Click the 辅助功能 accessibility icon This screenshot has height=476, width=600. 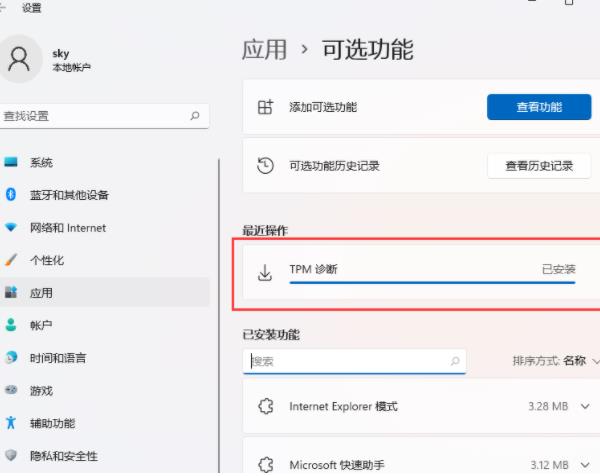[x=11, y=423]
